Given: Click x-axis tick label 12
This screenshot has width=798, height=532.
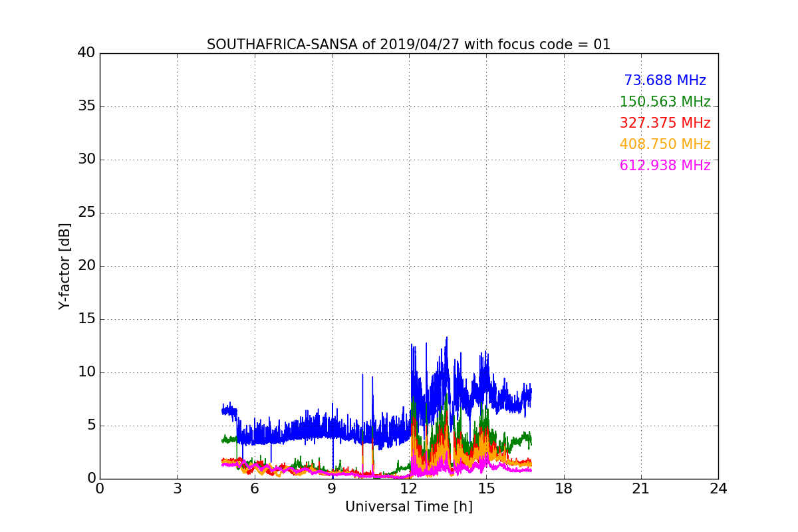Looking at the screenshot, I should click(409, 488).
